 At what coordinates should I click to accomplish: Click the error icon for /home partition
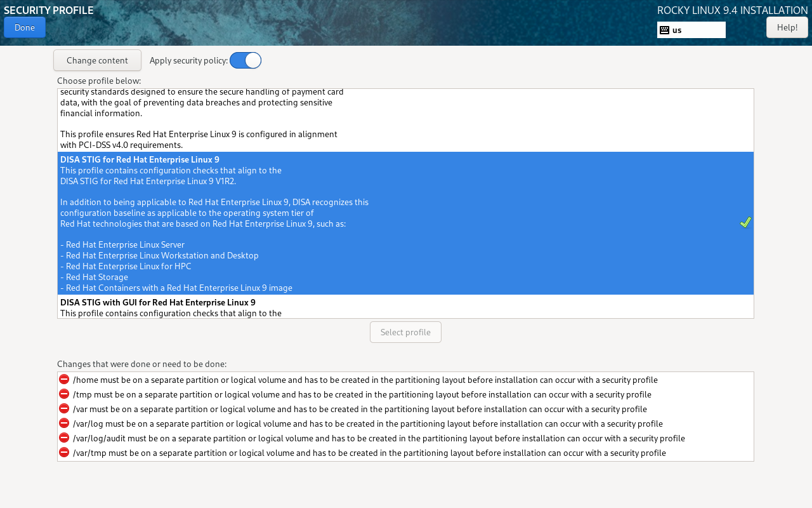(64, 379)
